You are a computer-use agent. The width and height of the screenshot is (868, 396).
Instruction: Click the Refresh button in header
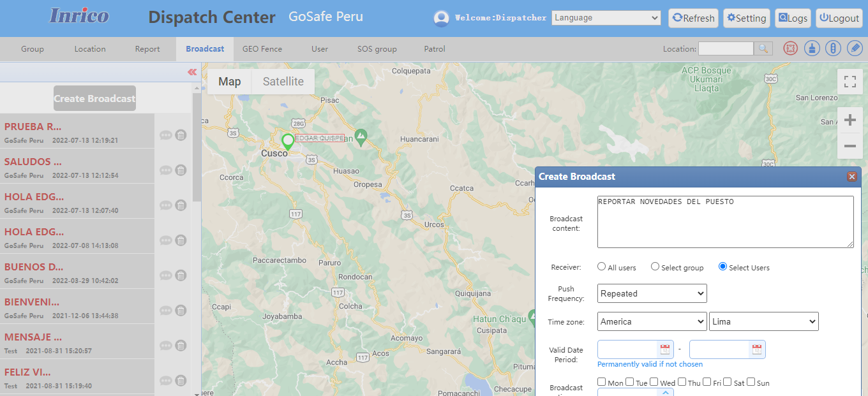tap(693, 18)
